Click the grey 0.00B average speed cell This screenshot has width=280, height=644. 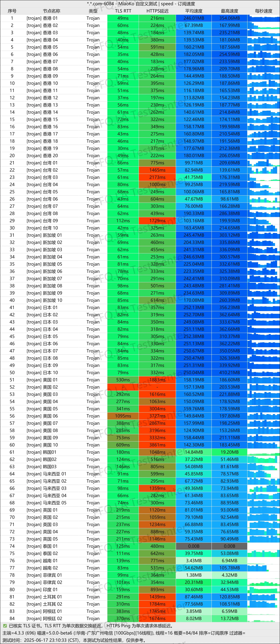(194, 546)
